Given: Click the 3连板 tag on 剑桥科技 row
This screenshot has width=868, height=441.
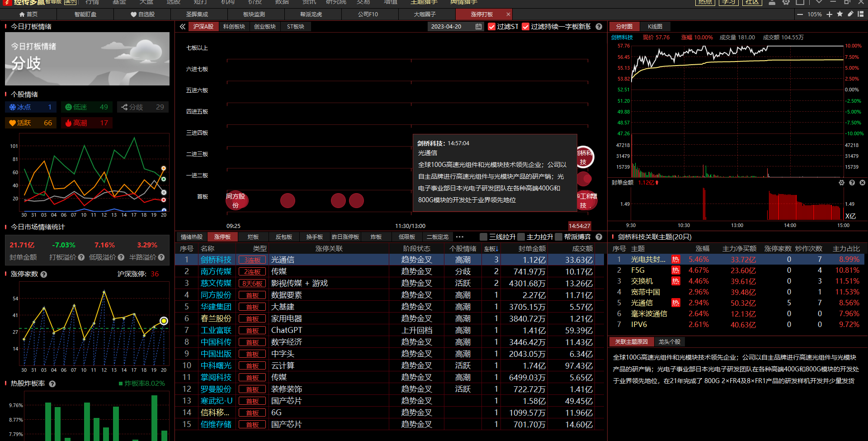Looking at the screenshot, I should (x=252, y=260).
